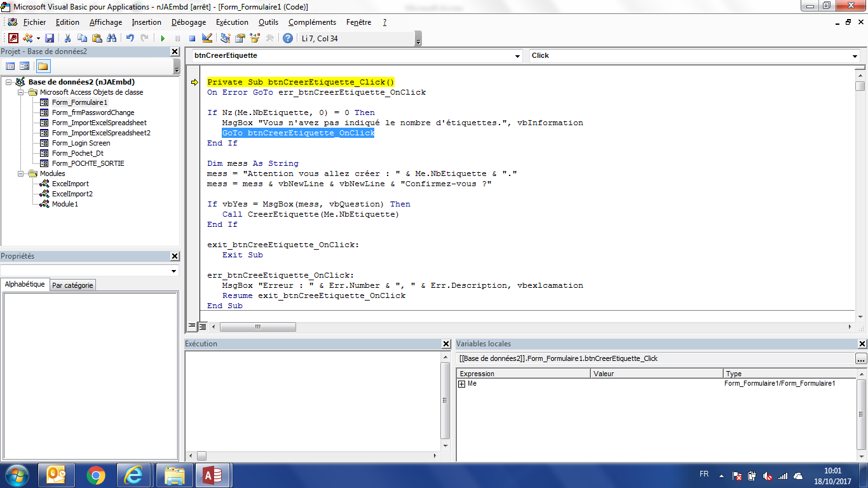
Task: Select Form_POCHTE_SORTIE in project tree
Action: pos(88,163)
